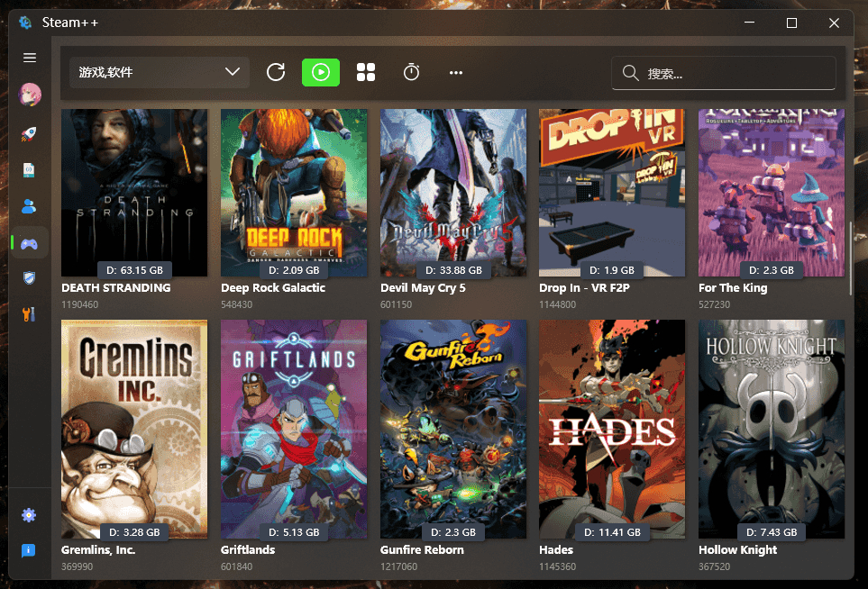868x589 pixels.
Task: Select the Deep Rock Galactic cover
Action: pos(294,193)
